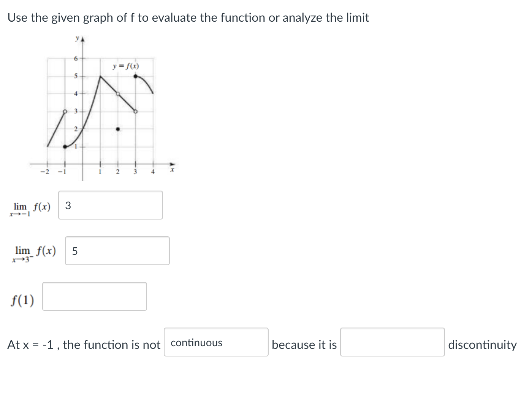
Task: Click the word discontinuity in the sentence
Action: pyautogui.click(x=482, y=344)
